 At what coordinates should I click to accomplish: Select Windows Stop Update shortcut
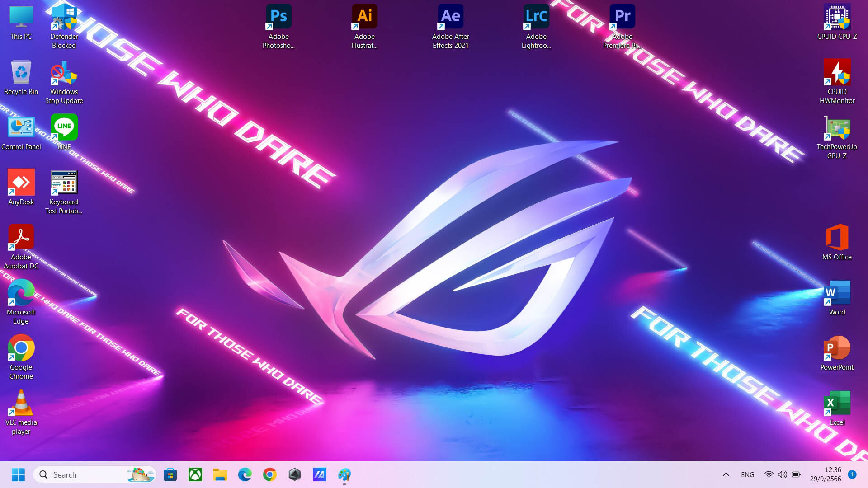point(64,82)
